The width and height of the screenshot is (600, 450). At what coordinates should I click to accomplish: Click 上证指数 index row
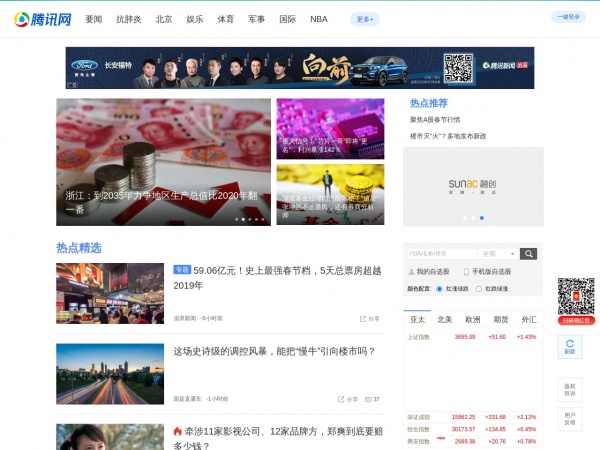[x=473, y=337]
